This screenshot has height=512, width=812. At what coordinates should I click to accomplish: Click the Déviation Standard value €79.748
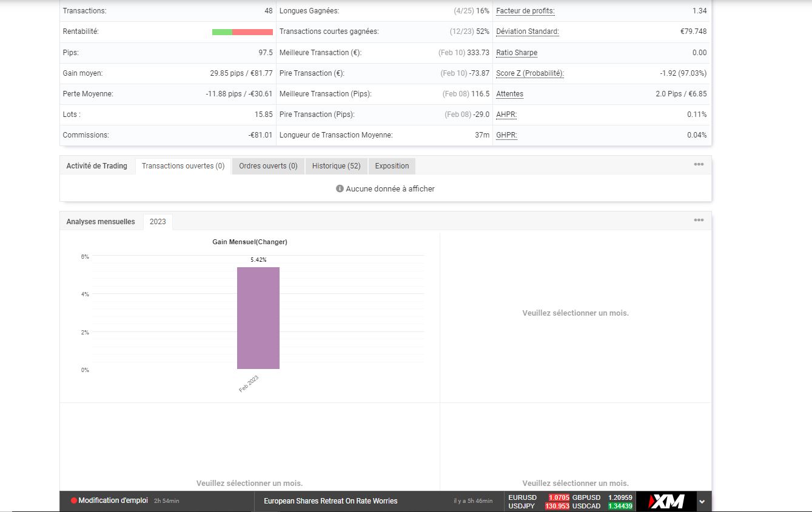pyautogui.click(x=693, y=32)
